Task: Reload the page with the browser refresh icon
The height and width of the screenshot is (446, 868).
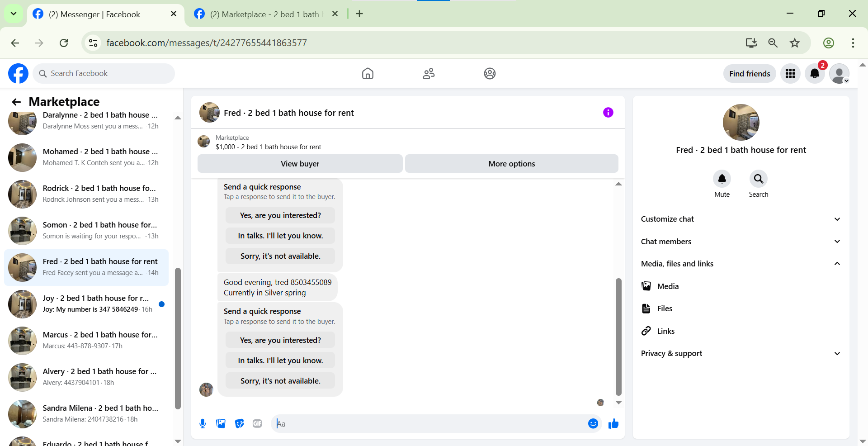Action: pos(64,43)
